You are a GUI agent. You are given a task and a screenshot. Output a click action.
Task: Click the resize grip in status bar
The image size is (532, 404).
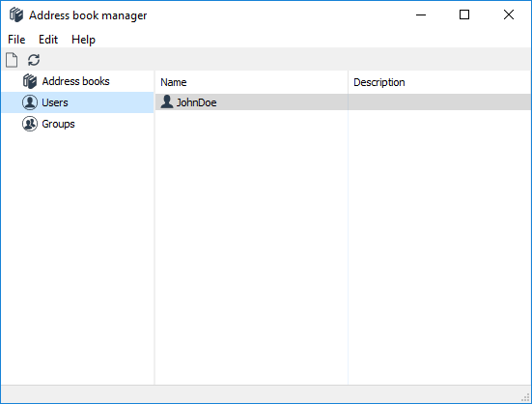525,397
